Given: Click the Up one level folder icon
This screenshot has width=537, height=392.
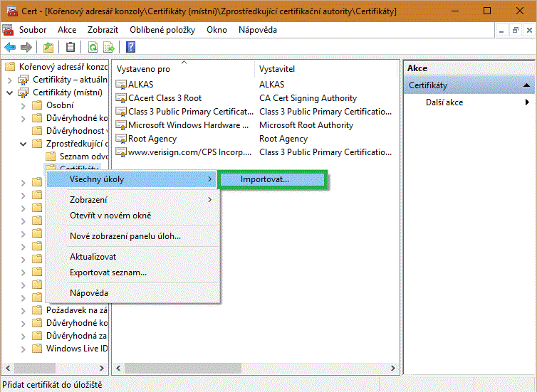Looking at the screenshot, I should click(x=48, y=47).
